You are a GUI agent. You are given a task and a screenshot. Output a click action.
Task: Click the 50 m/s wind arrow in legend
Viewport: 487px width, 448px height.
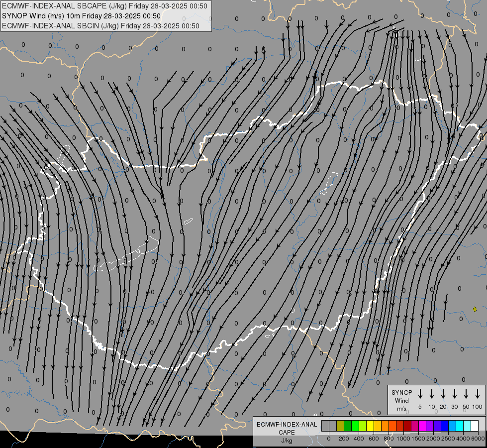tap(466, 394)
